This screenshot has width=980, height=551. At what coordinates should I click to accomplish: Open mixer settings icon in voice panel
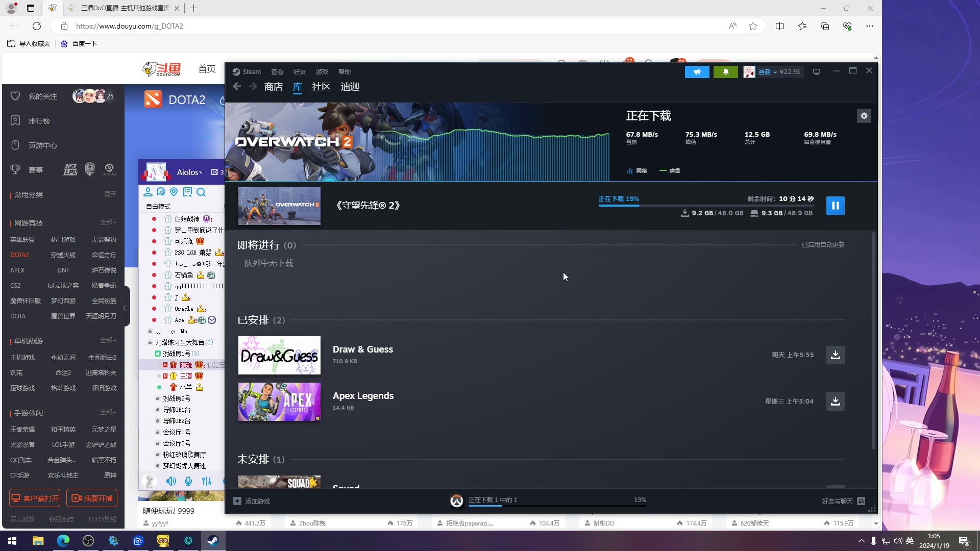click(207, 481)
